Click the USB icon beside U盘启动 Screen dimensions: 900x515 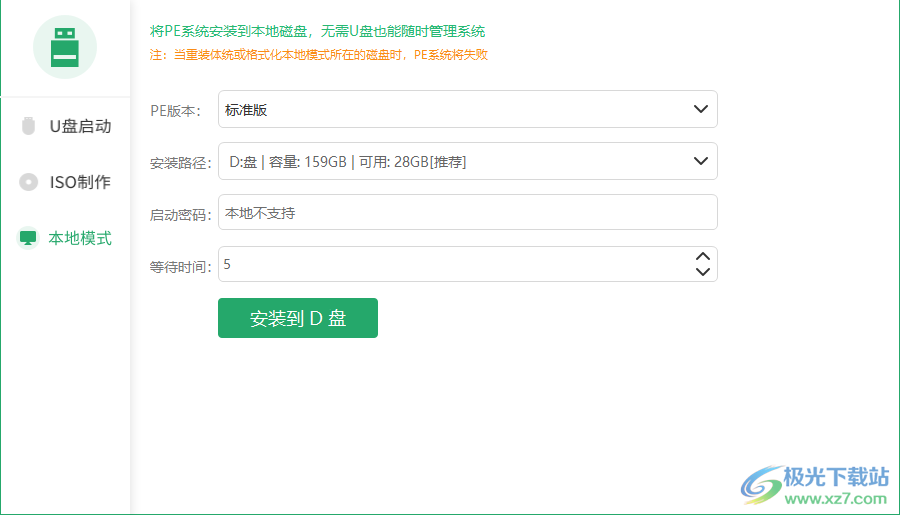(29, 126)
